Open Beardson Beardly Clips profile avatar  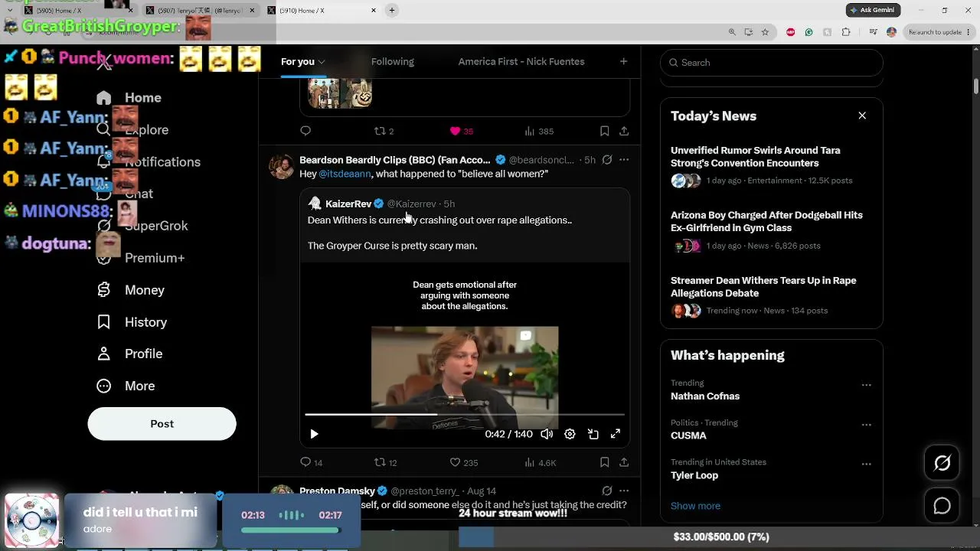point(282,166)
